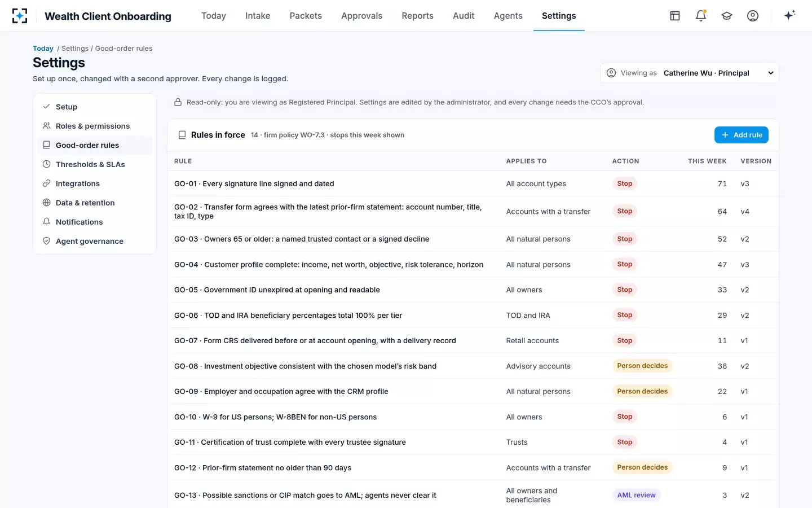Open the user account profile icon
The width and height of the screenshot is (812, 508).
[753, 16]
